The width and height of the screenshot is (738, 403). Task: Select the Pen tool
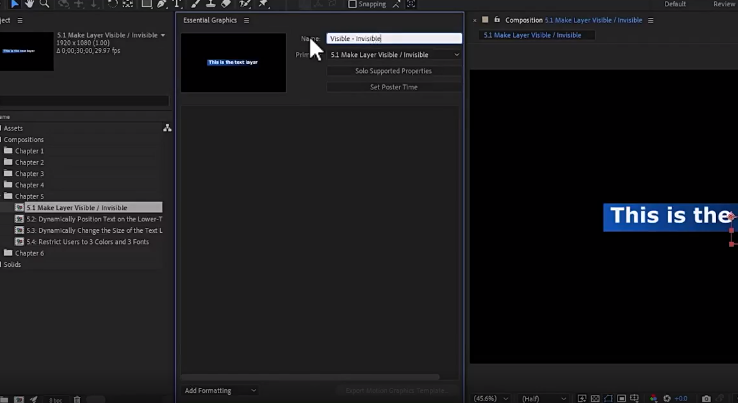pyautogui.click(x=162, y=4)
